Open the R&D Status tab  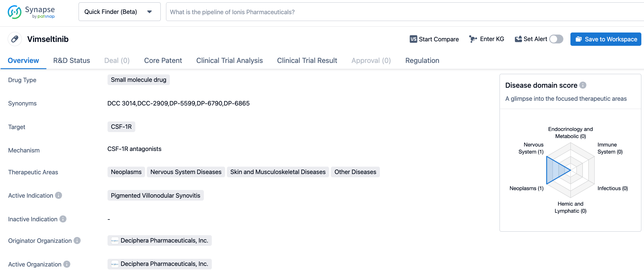click(x=71, y=60)
